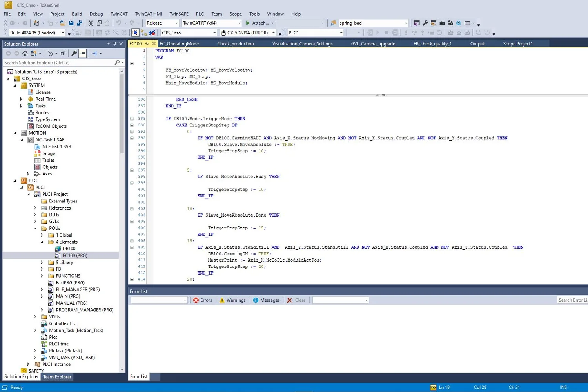Click the New Project icon
588x392 pixels.
36,23
